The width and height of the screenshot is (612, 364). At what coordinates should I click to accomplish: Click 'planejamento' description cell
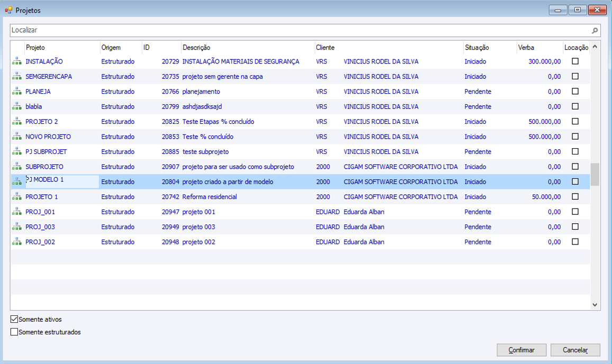pos(201,92)
